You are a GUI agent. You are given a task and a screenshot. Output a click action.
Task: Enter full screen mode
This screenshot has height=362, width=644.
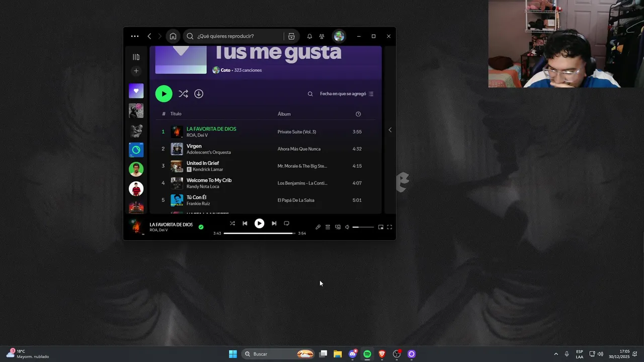click(389, 227)
